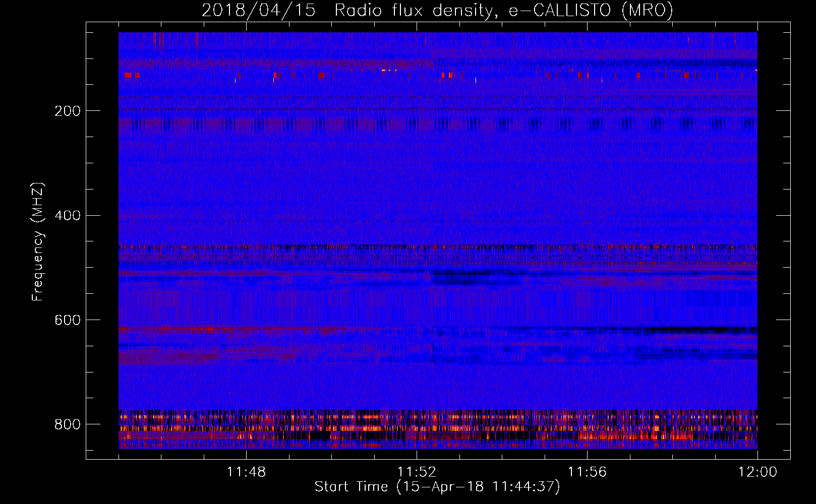Click the 'Start Time (15-Apr-18 11:44:37)' label

point(437,487)
